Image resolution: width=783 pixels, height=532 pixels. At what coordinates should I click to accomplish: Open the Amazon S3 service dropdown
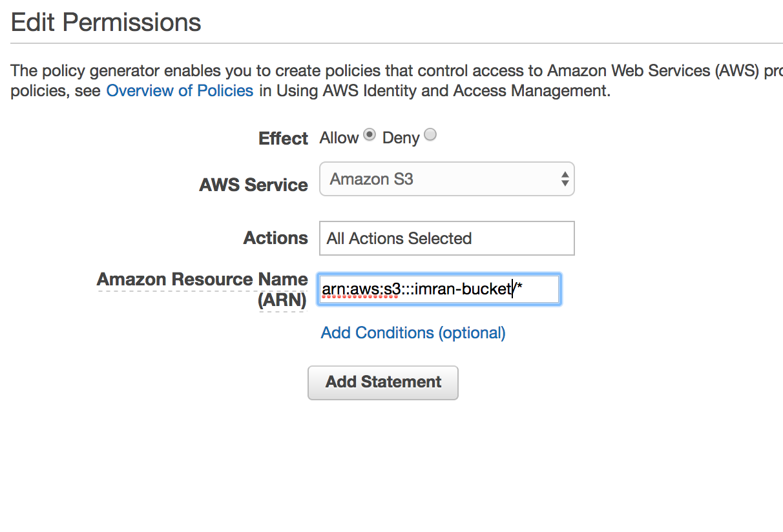(x=446, y=179)
